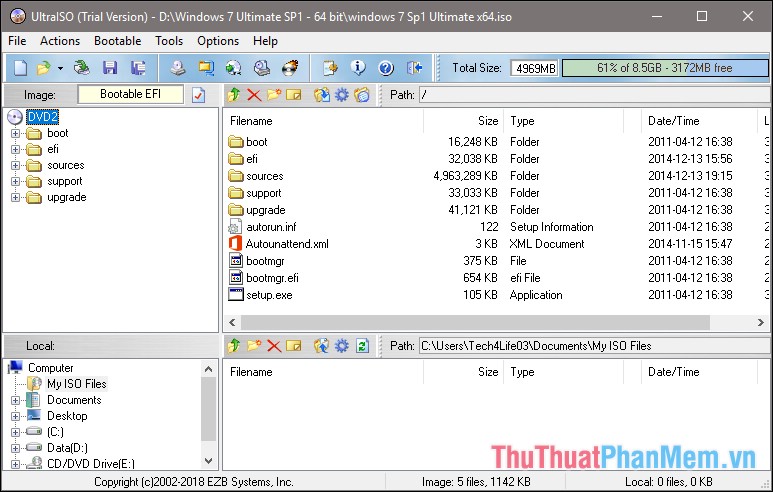Click the Open CD/DVD toolbar icon

coord(82,68)
